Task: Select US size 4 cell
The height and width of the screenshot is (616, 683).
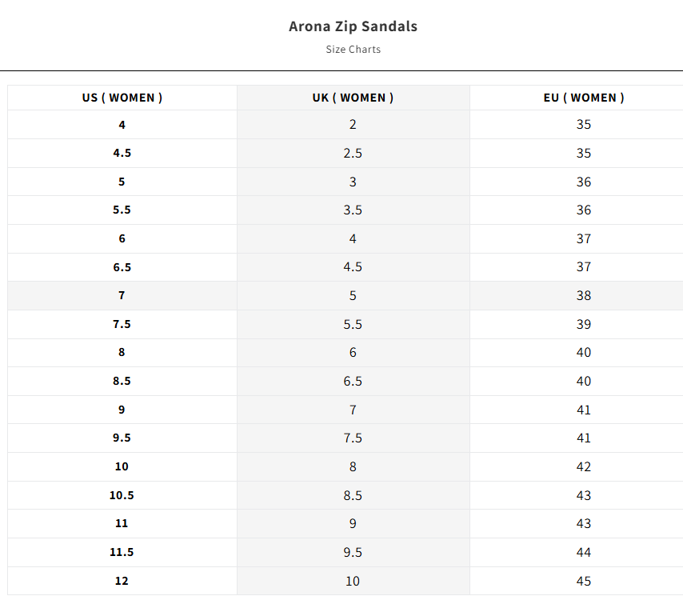Action: click(x=122, y=125)
